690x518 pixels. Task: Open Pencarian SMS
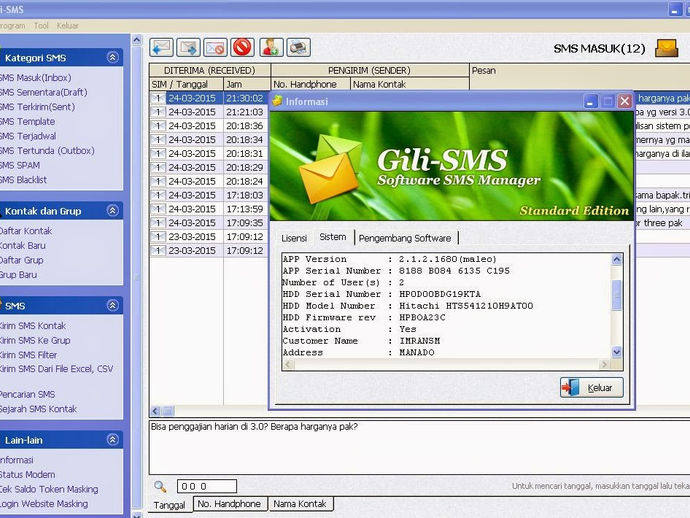(28, 394)
